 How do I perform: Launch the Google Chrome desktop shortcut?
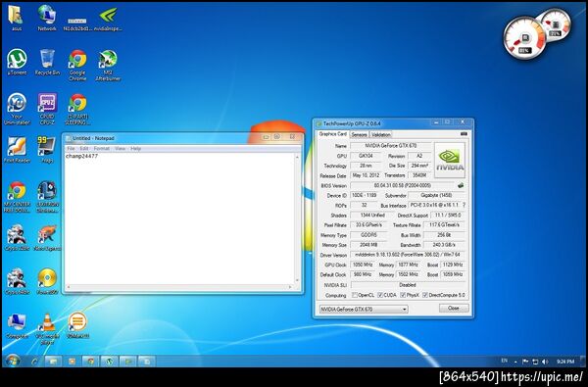(77, 65)
